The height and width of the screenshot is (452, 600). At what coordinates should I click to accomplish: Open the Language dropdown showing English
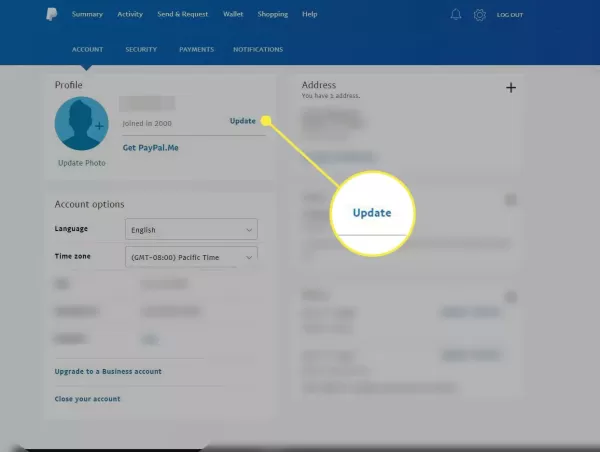pyautogui.click(x=191, y=229)
